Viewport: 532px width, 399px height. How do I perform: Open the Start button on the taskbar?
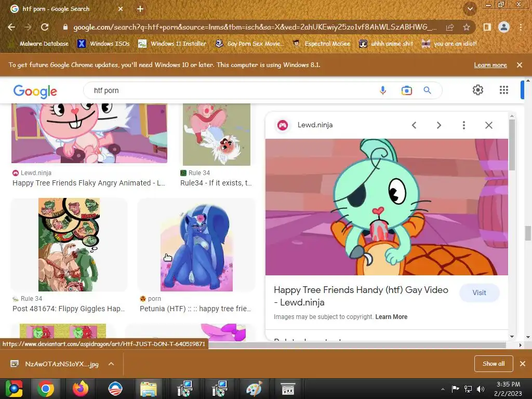(14, 389)
